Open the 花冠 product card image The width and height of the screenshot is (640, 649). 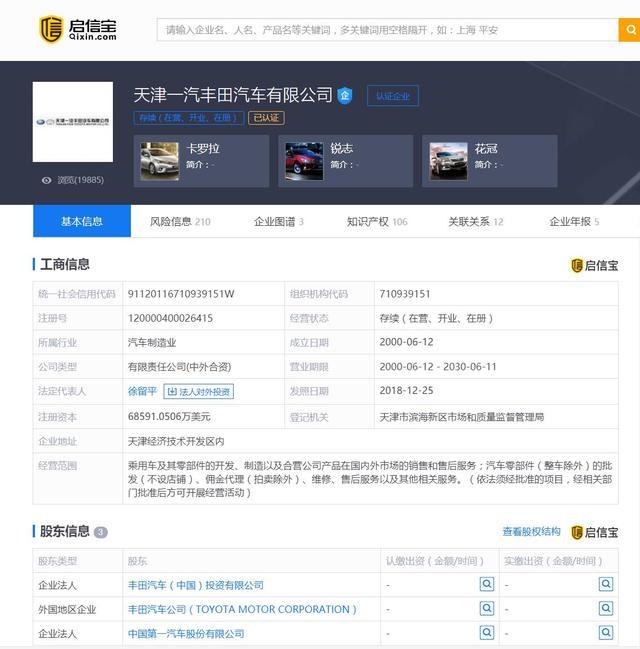coord(448,161)
